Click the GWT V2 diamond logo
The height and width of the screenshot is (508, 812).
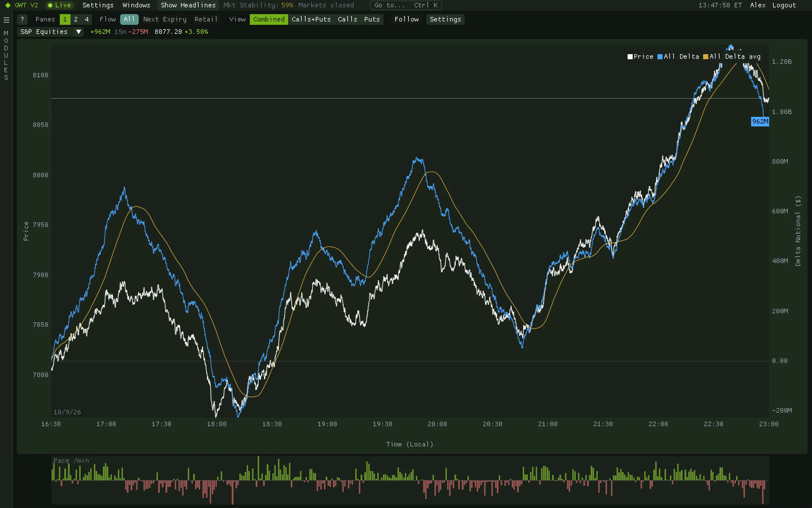pos(8,5)
